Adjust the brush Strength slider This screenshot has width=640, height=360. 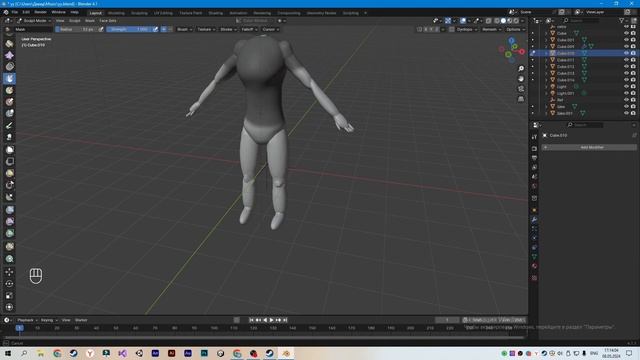click(x=129, y=29)
